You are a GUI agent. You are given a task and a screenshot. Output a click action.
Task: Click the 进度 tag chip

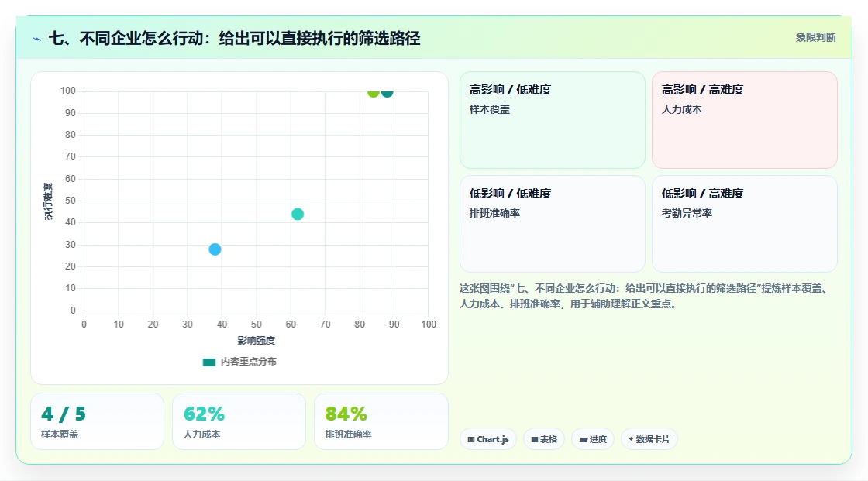[593, 439]
